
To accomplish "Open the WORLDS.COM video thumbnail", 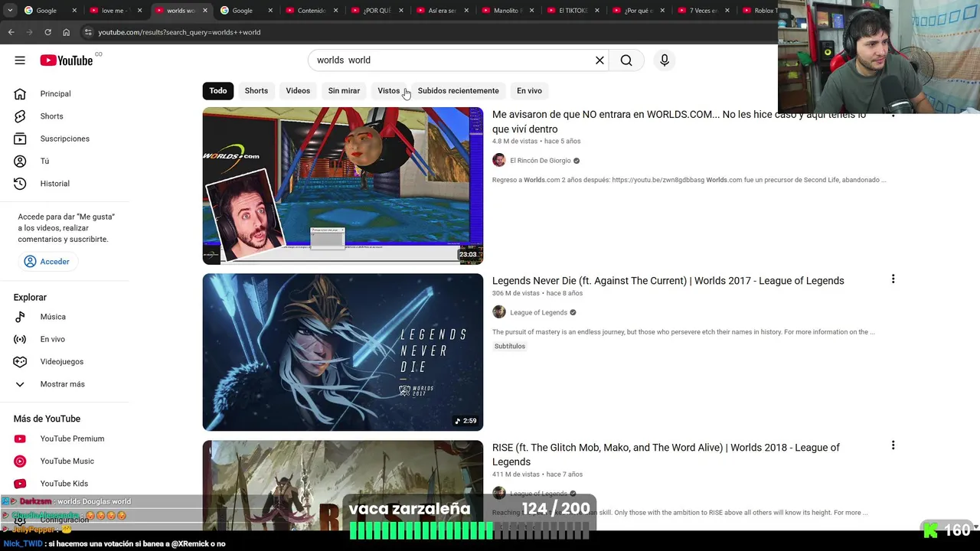I will pyautogui.click(x=343, y=186).
